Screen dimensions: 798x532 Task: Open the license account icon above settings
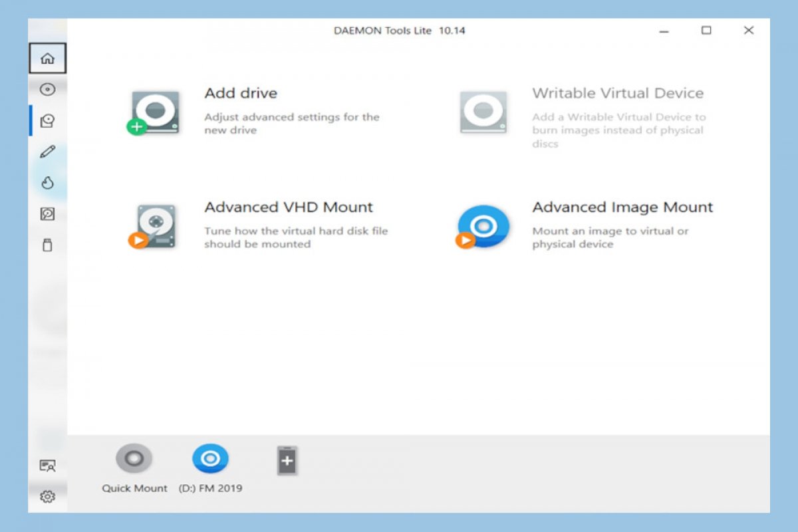pos(47,465)
